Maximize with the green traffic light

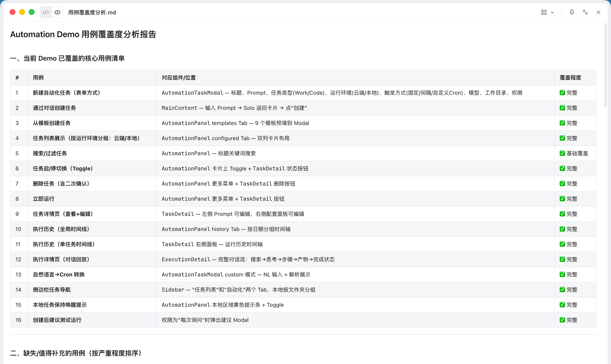click(x=32, y=12)
